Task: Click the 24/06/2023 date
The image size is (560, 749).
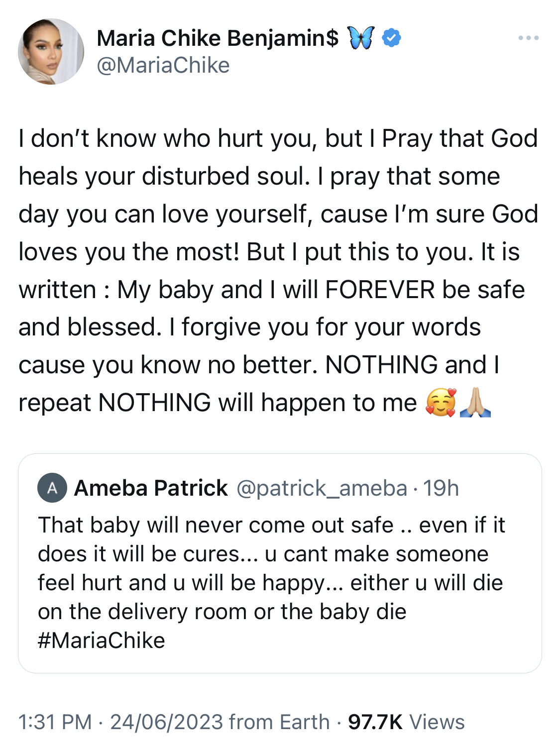Action: pyautogui.click(x=167, y=722)
